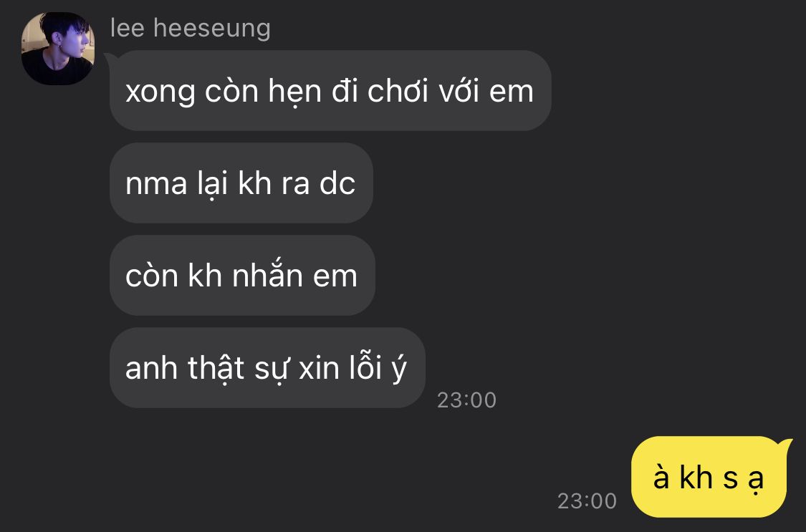Select the message 'còn kh nhắn em'
This screenshot has height=532, width=806.
242,275
